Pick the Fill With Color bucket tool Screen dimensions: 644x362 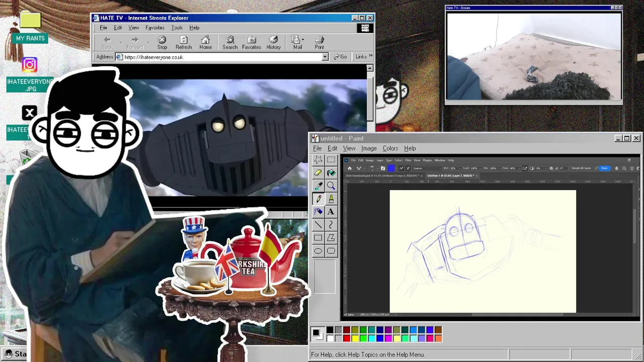point(331,173)
